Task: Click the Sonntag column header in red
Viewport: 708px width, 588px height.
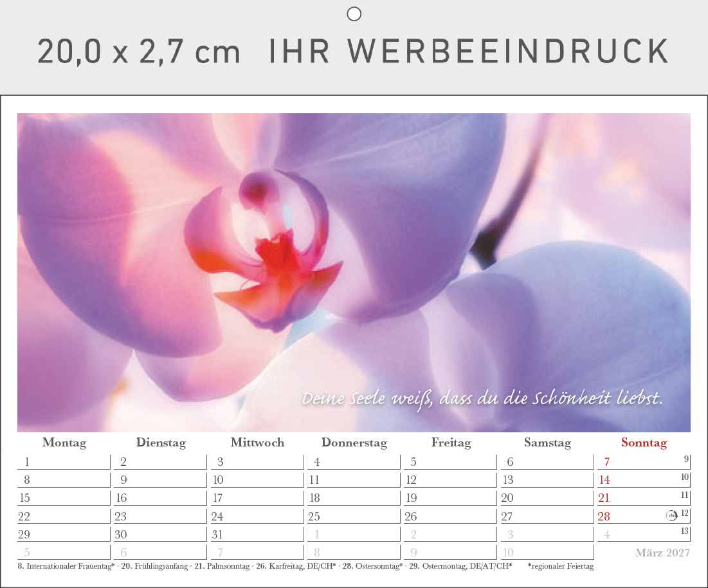Action: (644, 443)
